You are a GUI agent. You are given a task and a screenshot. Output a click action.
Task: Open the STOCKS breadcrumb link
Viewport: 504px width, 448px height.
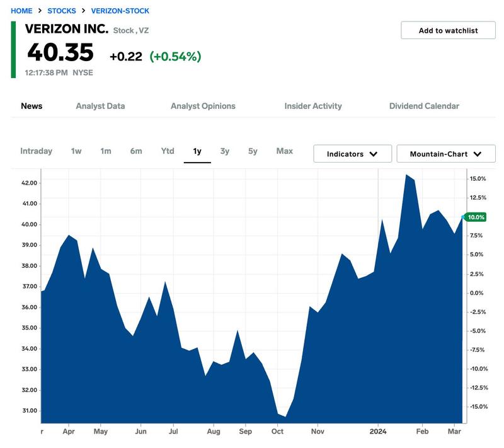(x=62, y=11)
